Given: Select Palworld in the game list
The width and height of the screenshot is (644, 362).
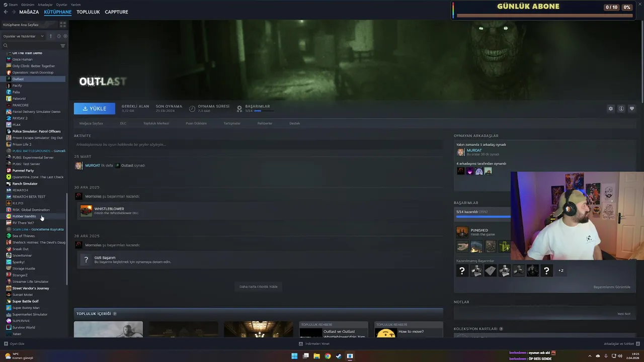Looking at the screenshot, I should pyautogui.click(x=19, y=99).
